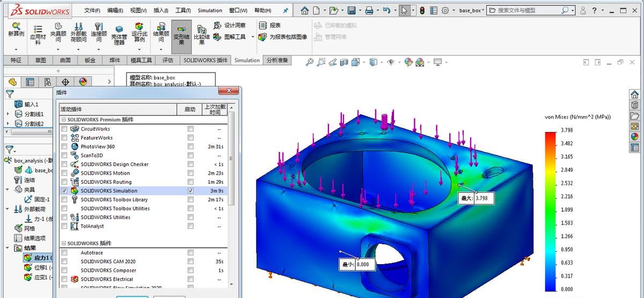Open the FeatureManager design tree tab

pyautogui.click(x=13, y=82)
